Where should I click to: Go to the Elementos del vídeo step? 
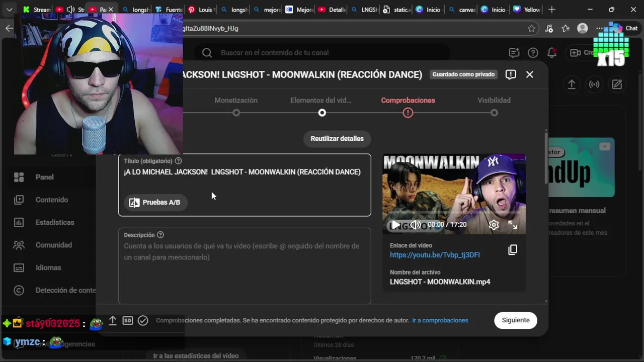[321, 106]
